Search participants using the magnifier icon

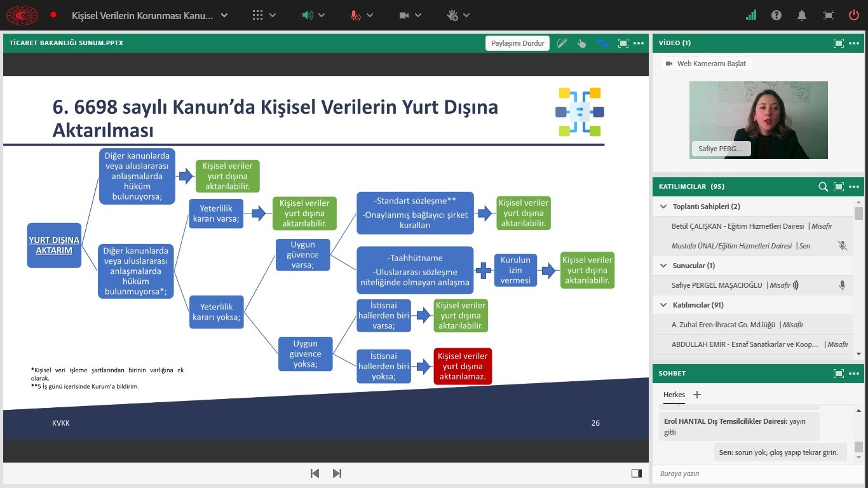pos(823,187)
